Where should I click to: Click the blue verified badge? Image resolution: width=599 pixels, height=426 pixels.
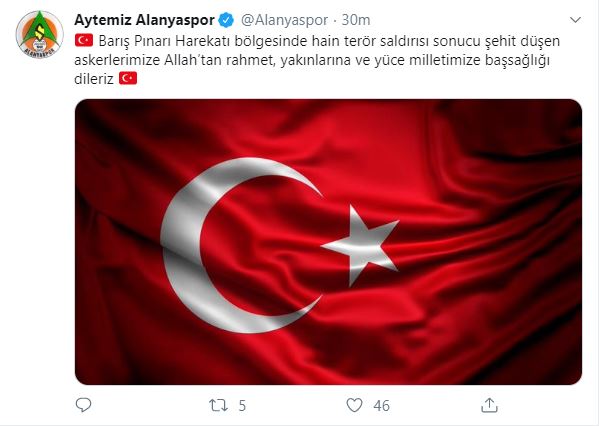[x=226, y=20]
